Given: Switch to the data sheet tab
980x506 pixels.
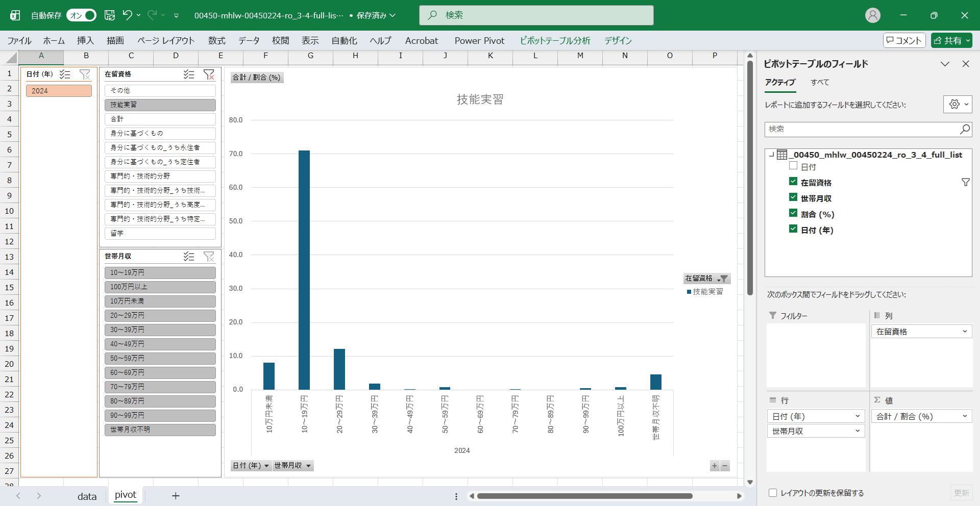Looking at the screenshot, I should point(87,496).
